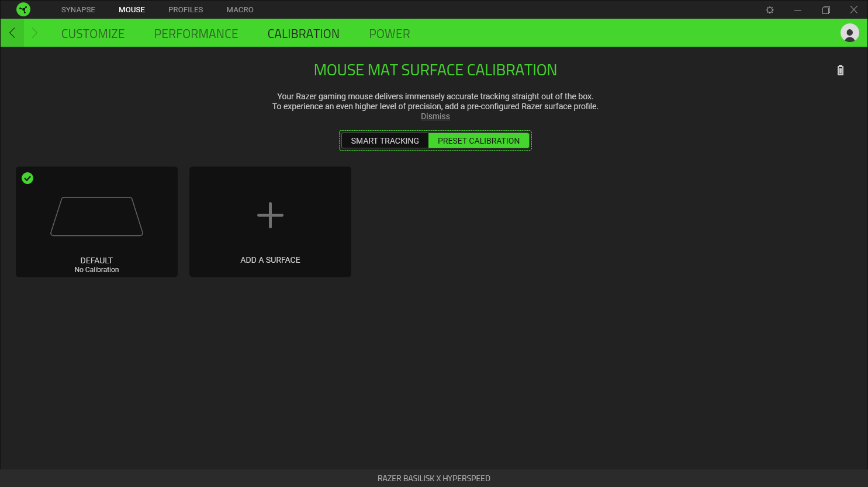
Task: Open the MACRO section
Action: [240, 9]
